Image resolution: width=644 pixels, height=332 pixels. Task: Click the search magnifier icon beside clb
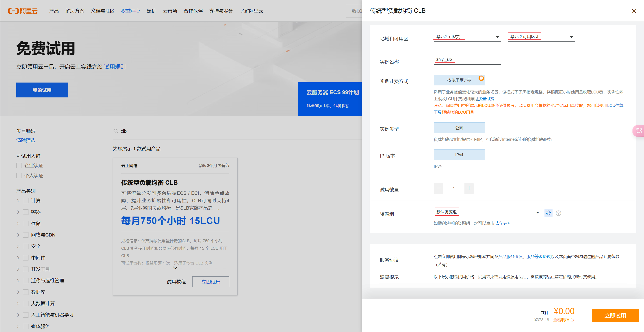[x=116, y=131]
